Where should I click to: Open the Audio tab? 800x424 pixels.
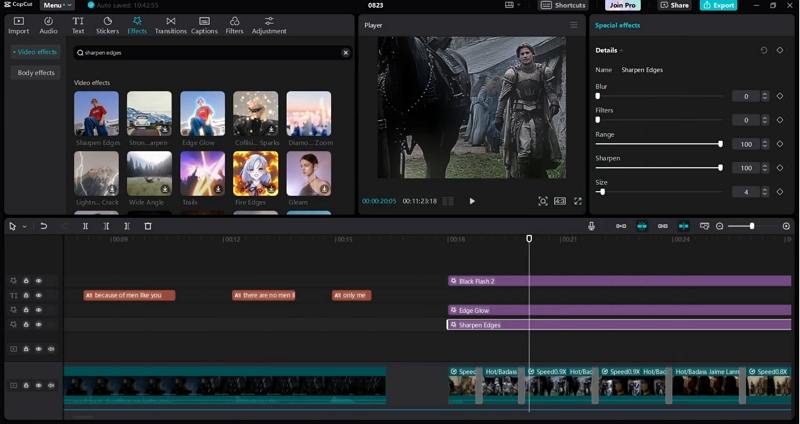pyautogui.click(x=48, y=26)
